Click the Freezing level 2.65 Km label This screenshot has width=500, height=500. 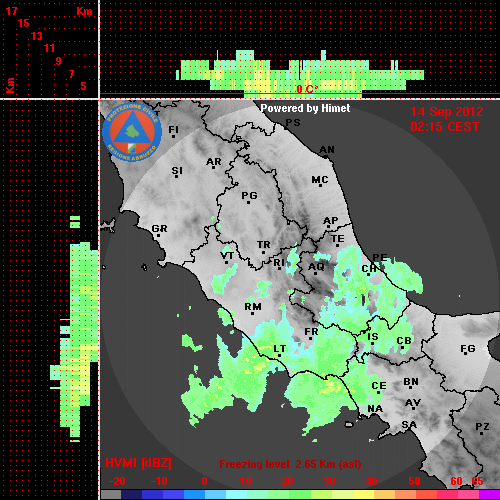(x=290, y=464)
